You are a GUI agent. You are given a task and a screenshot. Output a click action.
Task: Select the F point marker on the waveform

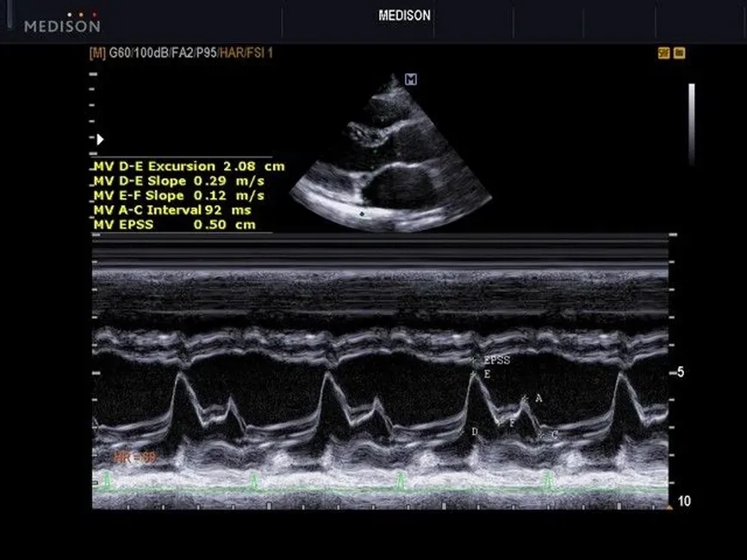coord(512,422)
